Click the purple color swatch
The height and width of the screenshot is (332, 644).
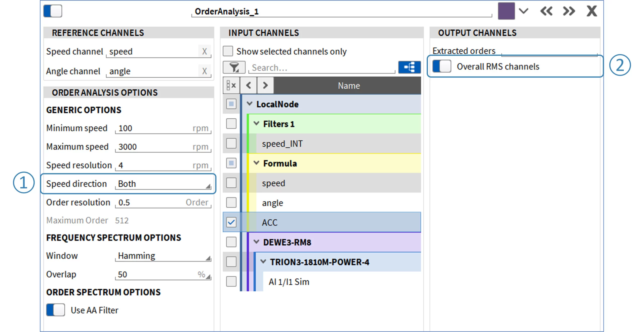pyautogui.click(x=506, y=11)
